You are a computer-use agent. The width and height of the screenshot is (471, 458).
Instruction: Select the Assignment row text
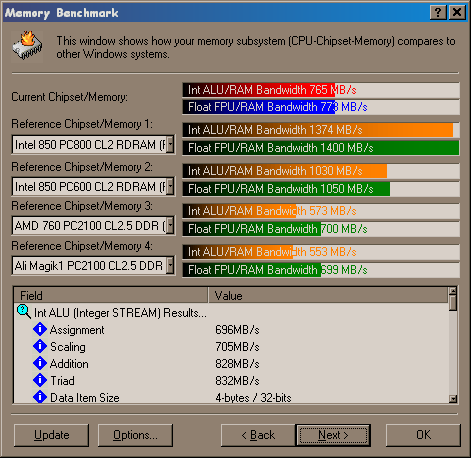pos(77,330)
